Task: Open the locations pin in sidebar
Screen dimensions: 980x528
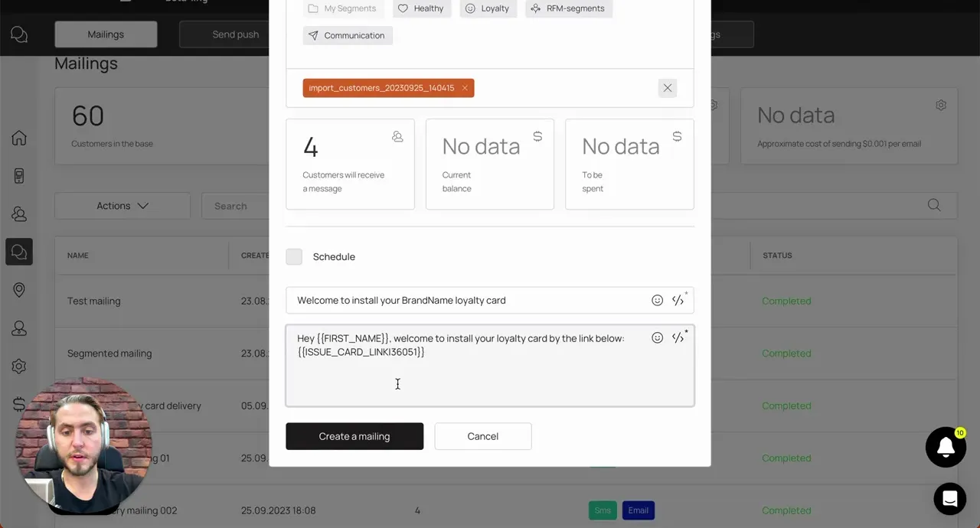Action: pos(19,290)
